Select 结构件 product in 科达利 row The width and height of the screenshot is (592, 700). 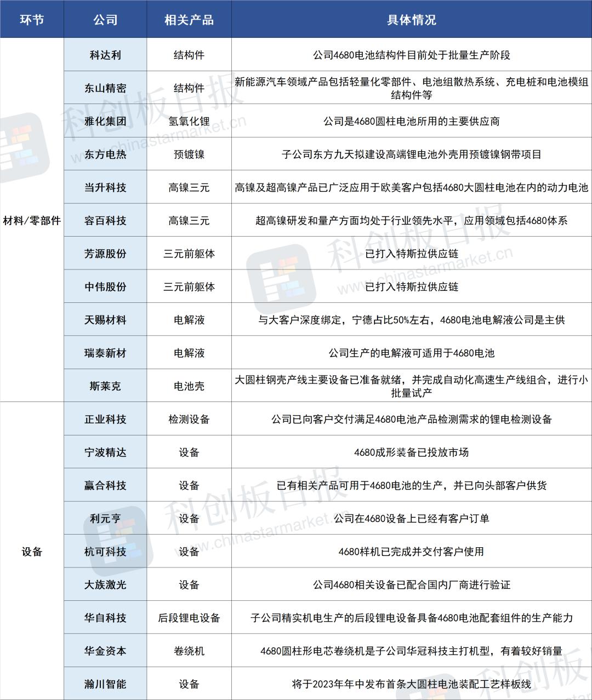(189, 55)
